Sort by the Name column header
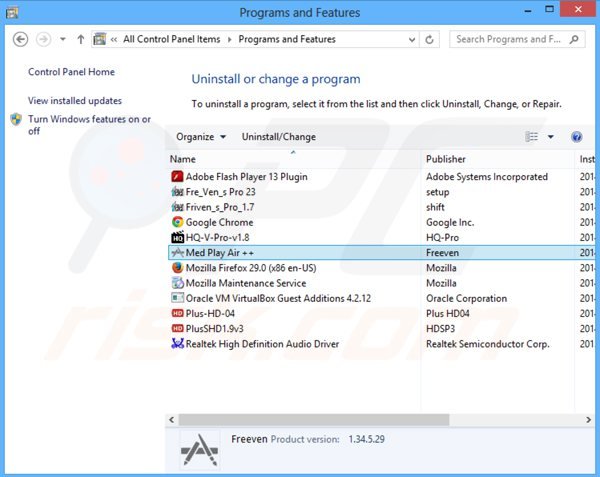The height and width of the screenshot is (477, 600). coord(294,159)
